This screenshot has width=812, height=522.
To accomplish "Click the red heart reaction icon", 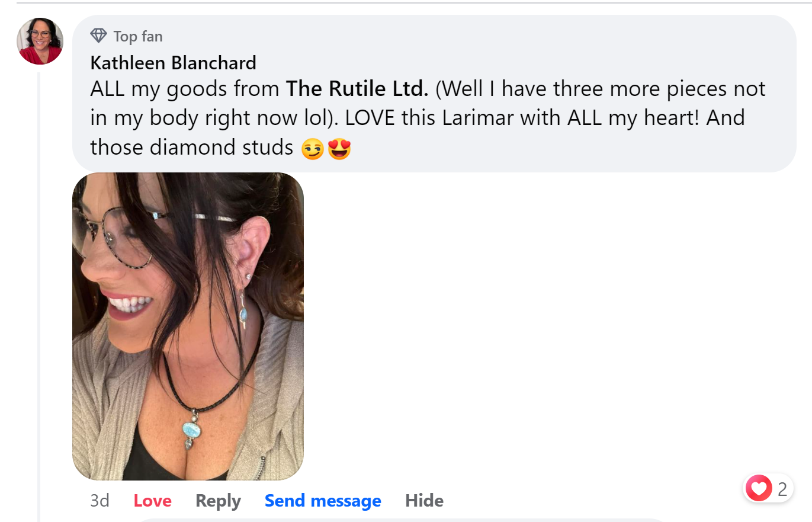I will [759, 489].
